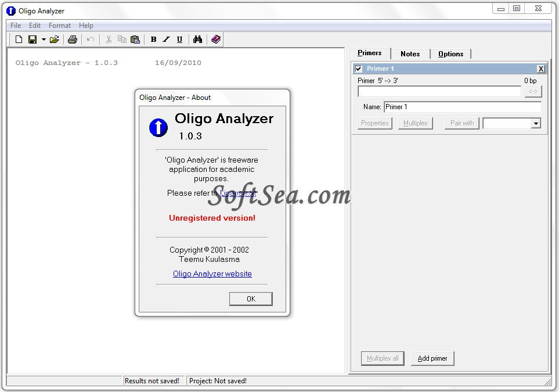Print using the printer icon

(73, 39)
